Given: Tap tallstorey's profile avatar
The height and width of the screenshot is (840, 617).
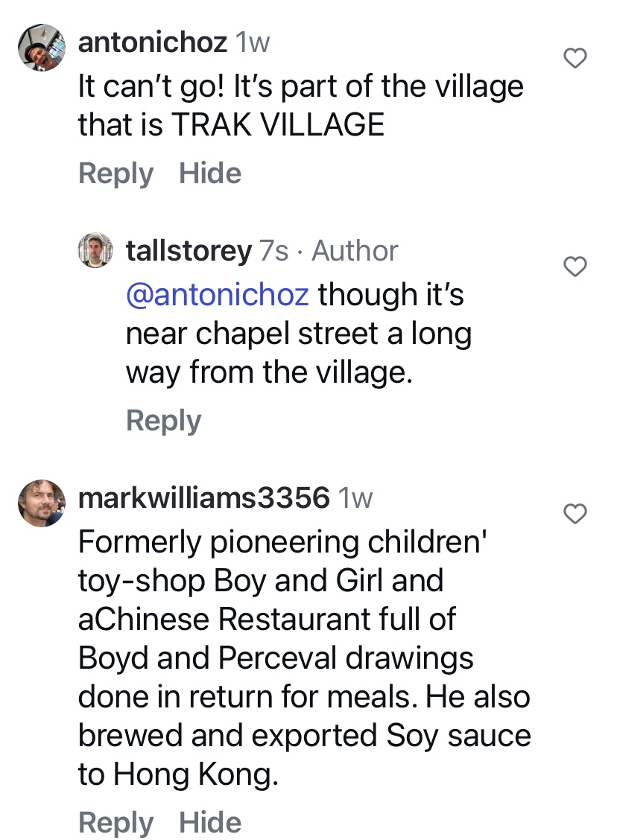Looking at the screenshot, I should click(95, 250).
